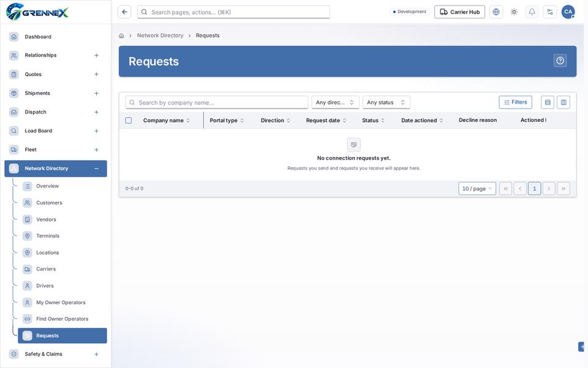Go to home via breadcrumb icon
This screenshot has height=368, width=588.
[x=121, y=36]
